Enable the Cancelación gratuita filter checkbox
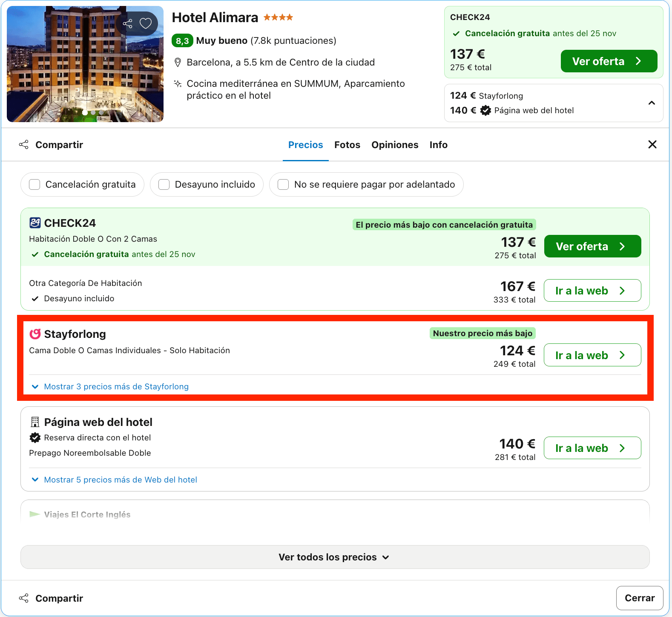The image size is (672, 617). [34, 185]
